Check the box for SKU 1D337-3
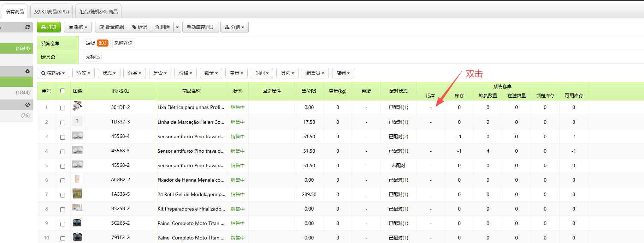Image resolution: width=644 pixels, height=243 pixels. tap(63, 123)
